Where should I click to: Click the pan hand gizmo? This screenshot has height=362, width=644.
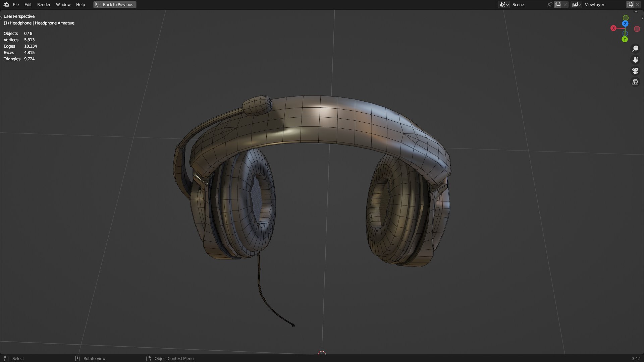[635, 60]
